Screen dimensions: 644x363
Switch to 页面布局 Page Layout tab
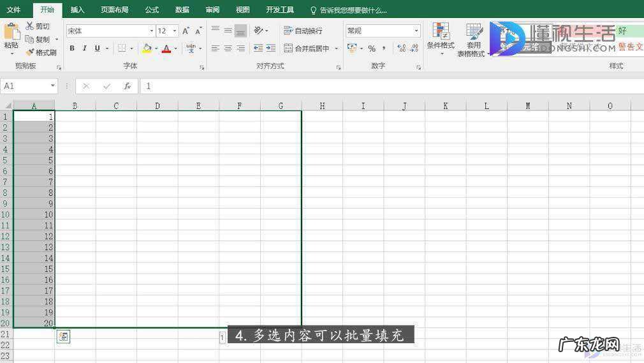(115, 10)
